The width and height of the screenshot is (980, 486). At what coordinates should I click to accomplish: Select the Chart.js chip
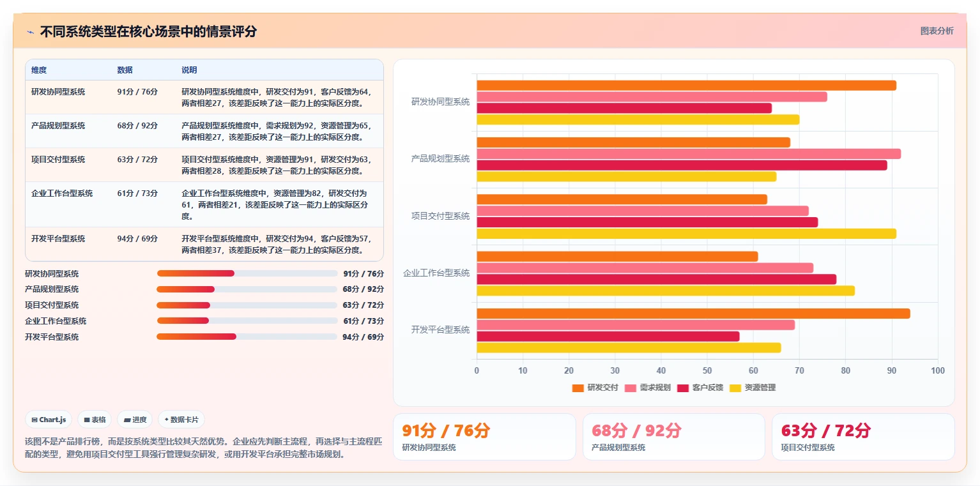(x=49, y=420)
